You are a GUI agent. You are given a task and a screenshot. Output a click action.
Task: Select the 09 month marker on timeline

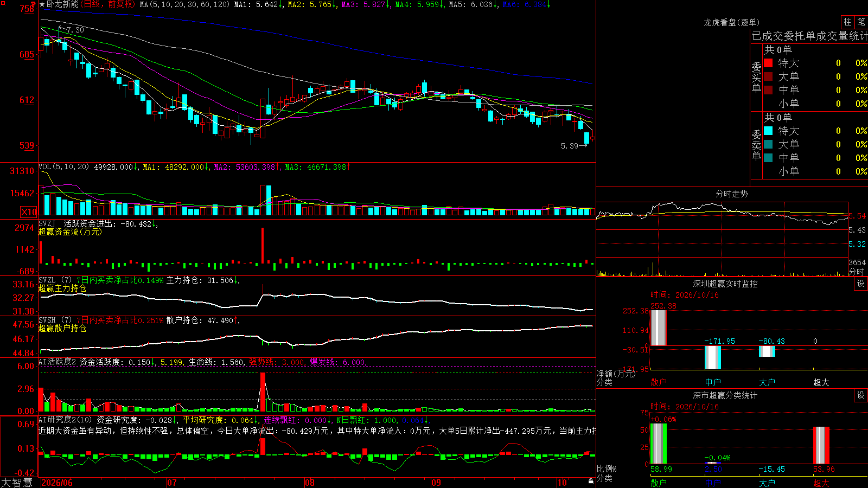coord(436,483)
